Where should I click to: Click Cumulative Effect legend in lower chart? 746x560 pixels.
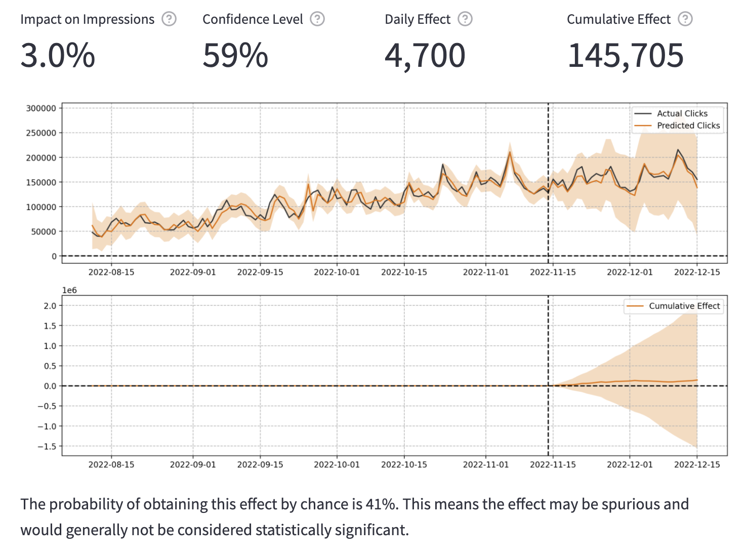684,306
